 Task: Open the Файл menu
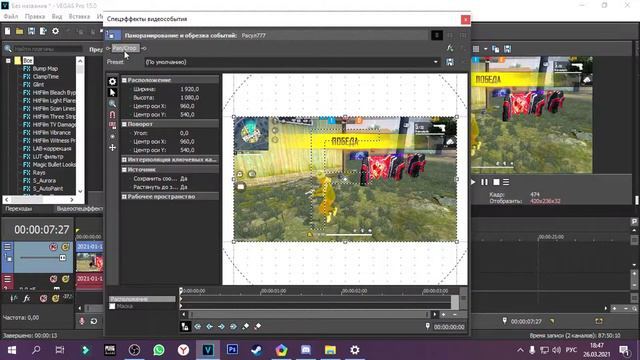coord(11,16)
